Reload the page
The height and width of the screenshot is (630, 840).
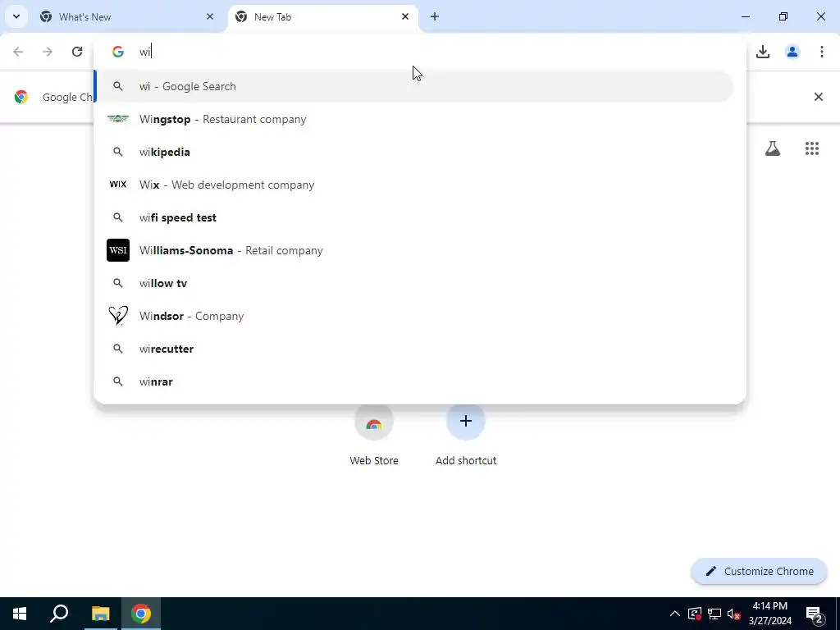point(77,52)
